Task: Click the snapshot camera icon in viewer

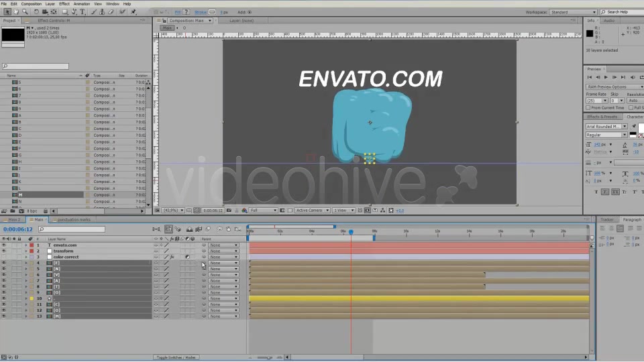Action: (229, 210)
